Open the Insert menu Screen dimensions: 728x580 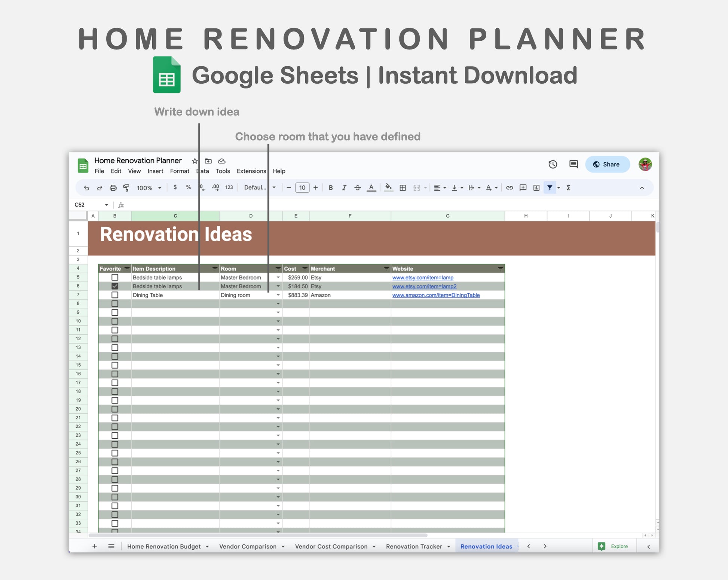[x=155, y=171]
